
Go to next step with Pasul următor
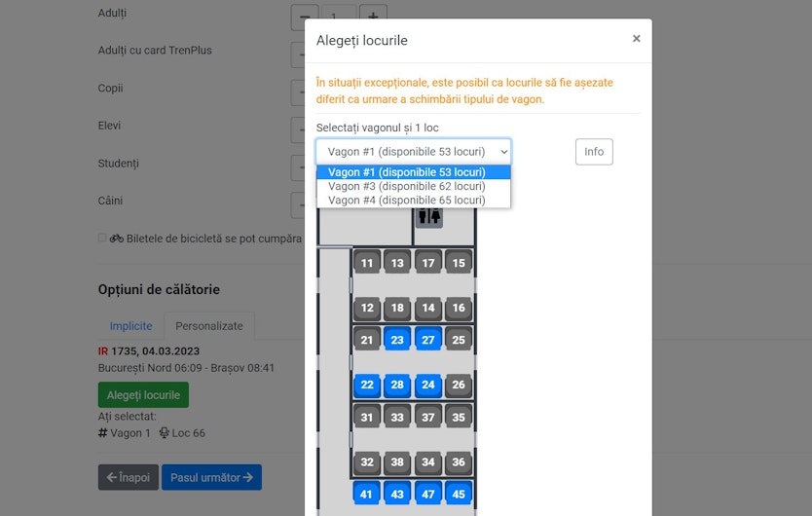tap(211, 478)
